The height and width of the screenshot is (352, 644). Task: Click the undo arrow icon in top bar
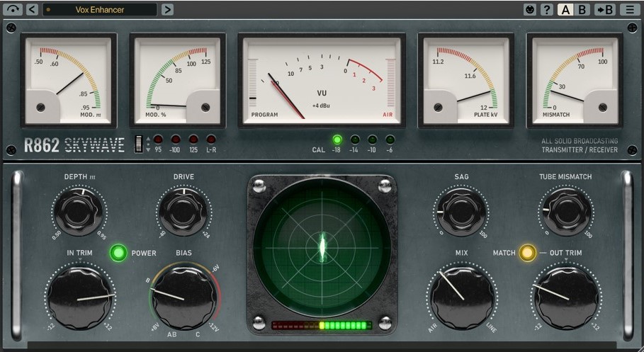coord(13,9)
